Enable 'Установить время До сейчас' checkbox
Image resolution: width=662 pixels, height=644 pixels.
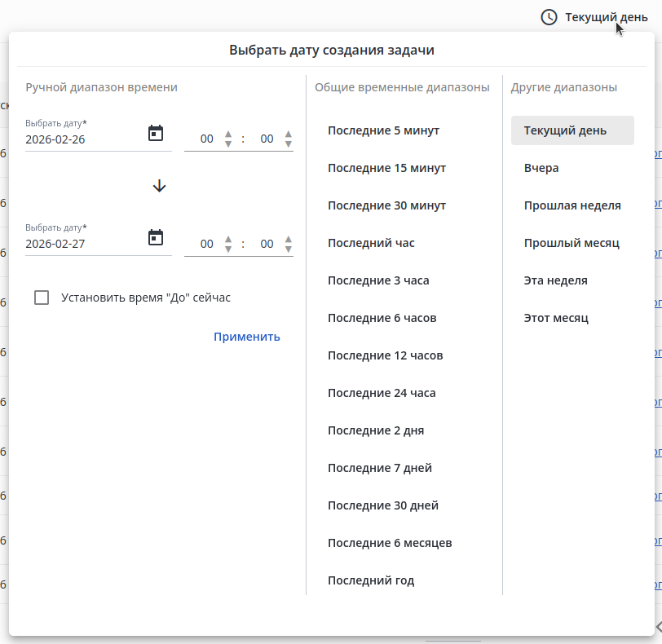[42, 298]
